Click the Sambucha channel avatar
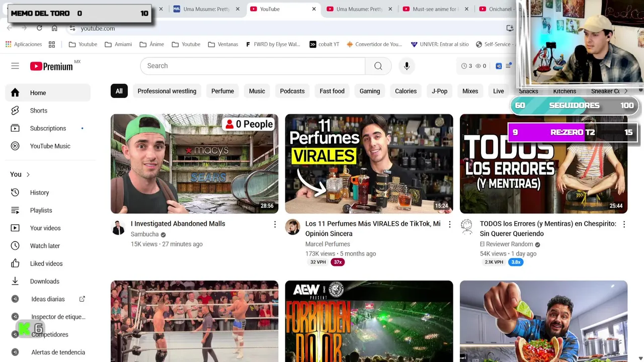The height and width of the screenshot is (362, 644). [x=118, y=227]
